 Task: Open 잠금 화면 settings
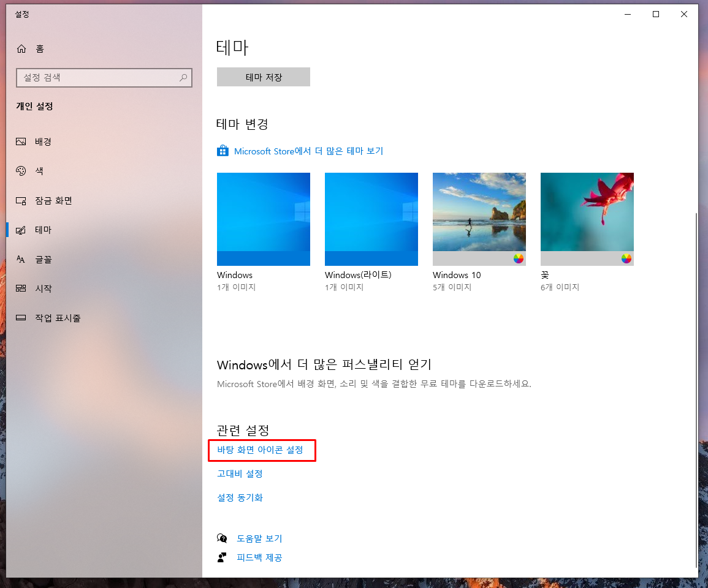point(104,200)
